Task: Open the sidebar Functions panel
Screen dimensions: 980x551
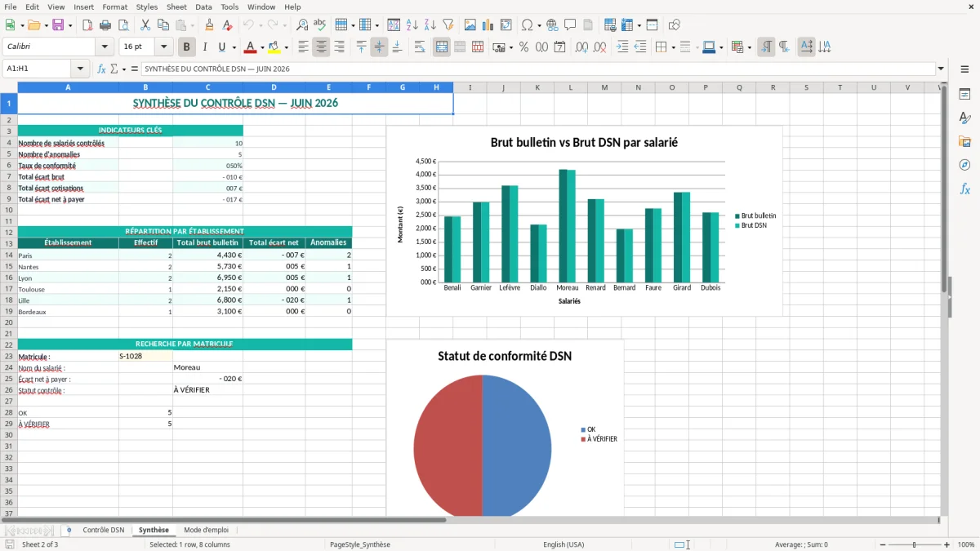Action: click(x=964, y=189)
